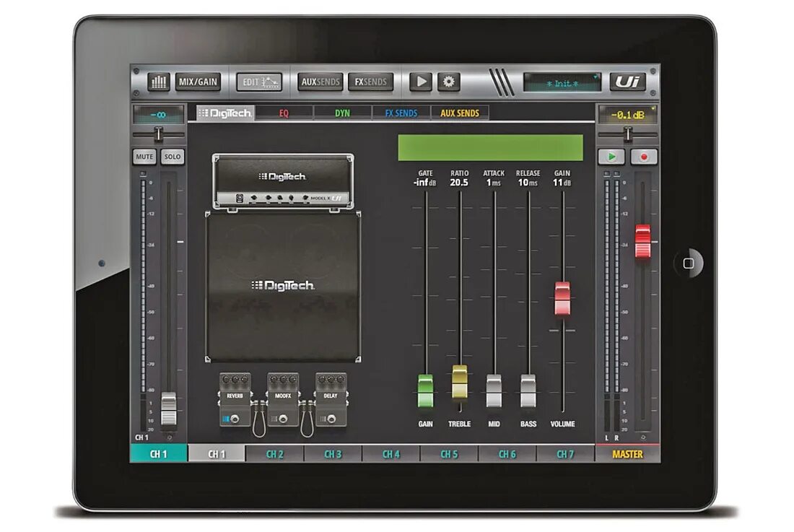Select the CH 4 tab
Image resolution: width=794 pixels, height=532 pixels.
tap(391, 453)
